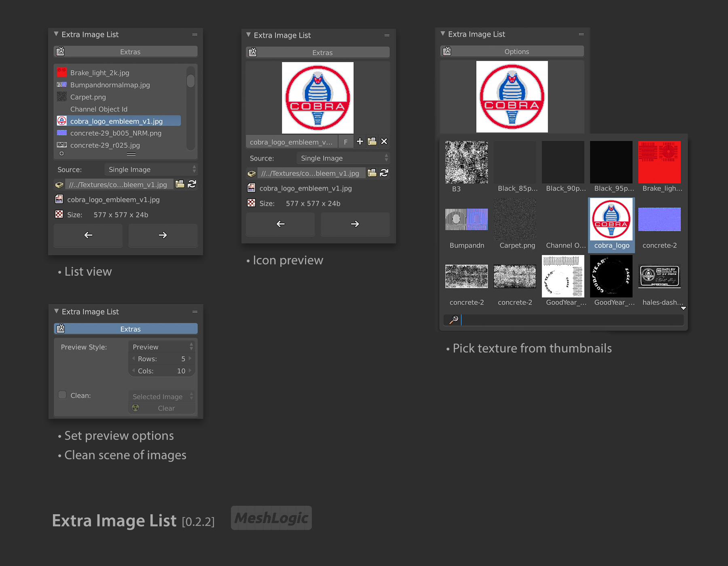Viewport: 728px width, 566px height.
Task: Pick the Black_90p thumbnail
Action: (x=563, y=167)
